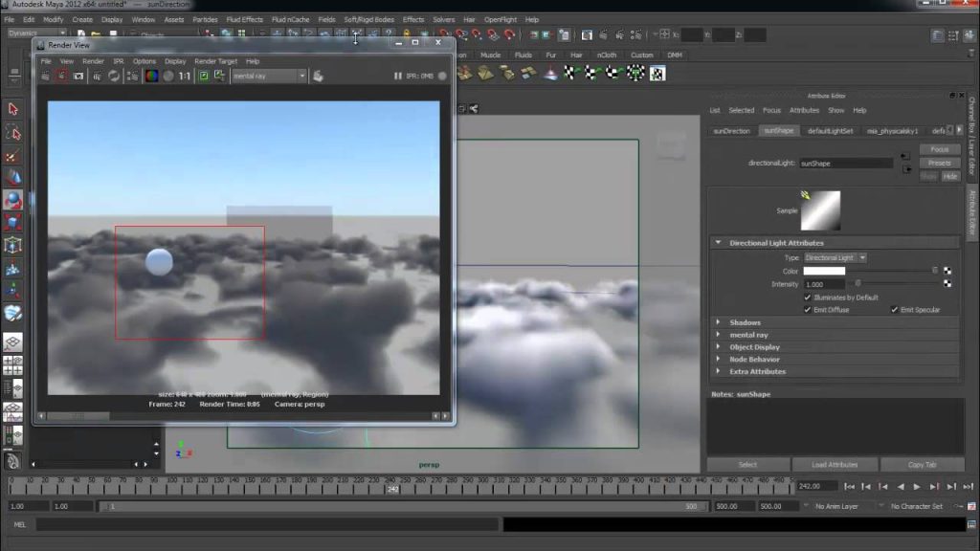Click the Render Region icon in Render View
Screen dimensions: 980x551
pos(61,77)
